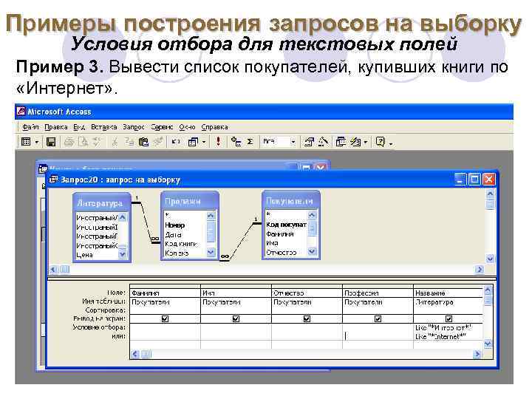Image resolution: width=532 pixels, height=399 pixels.
Task: Click the Название field cell in grid
Action: click(448, 293)
